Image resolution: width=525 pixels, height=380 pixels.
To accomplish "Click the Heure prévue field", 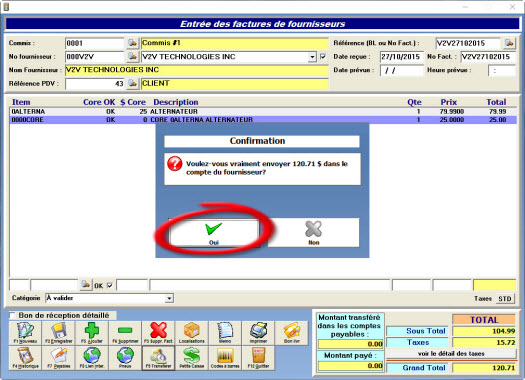I will pyautogui.click(x=502, y=71).
